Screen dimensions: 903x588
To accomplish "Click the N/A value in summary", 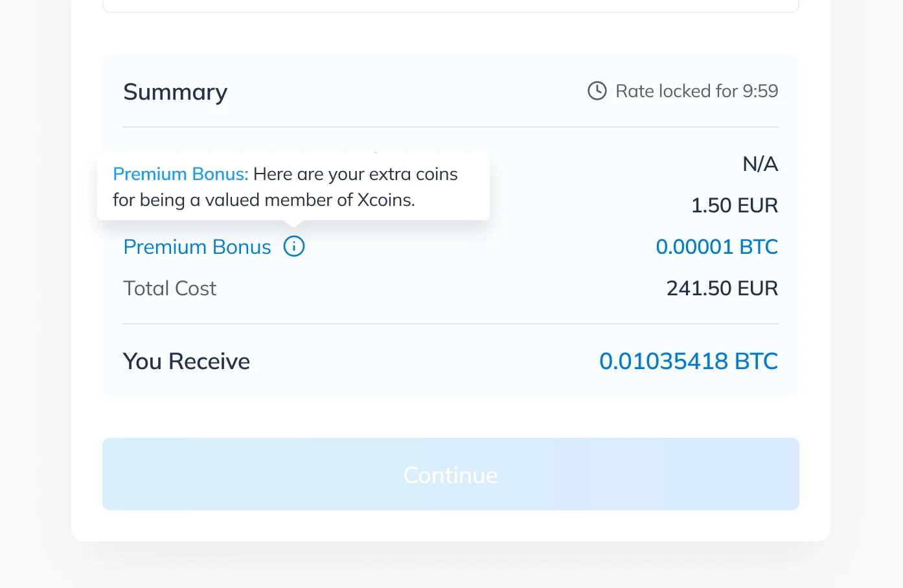I will click(x=760, y=164).
